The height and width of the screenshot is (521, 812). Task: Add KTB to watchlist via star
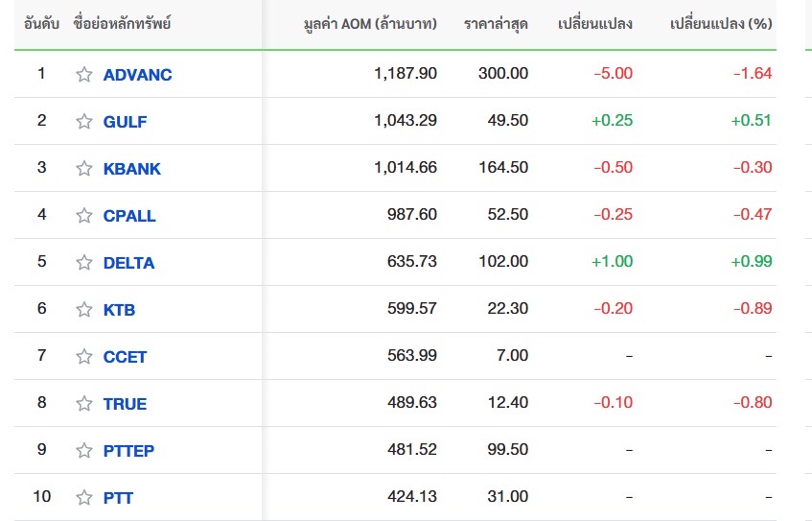pos(84,309)
